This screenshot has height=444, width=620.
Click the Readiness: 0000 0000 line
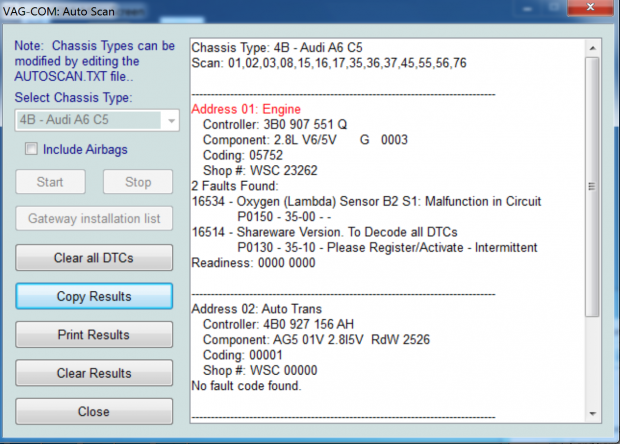coord(253,263)
